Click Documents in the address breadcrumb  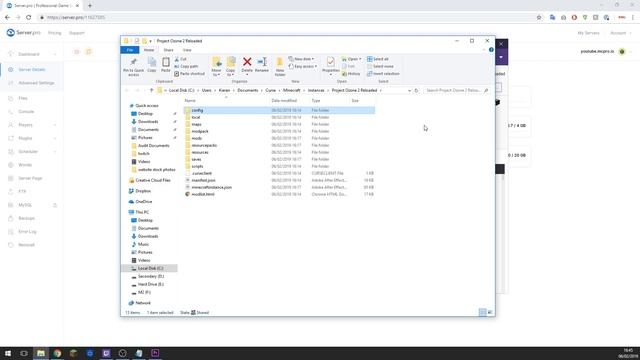[x=248, y=90]
